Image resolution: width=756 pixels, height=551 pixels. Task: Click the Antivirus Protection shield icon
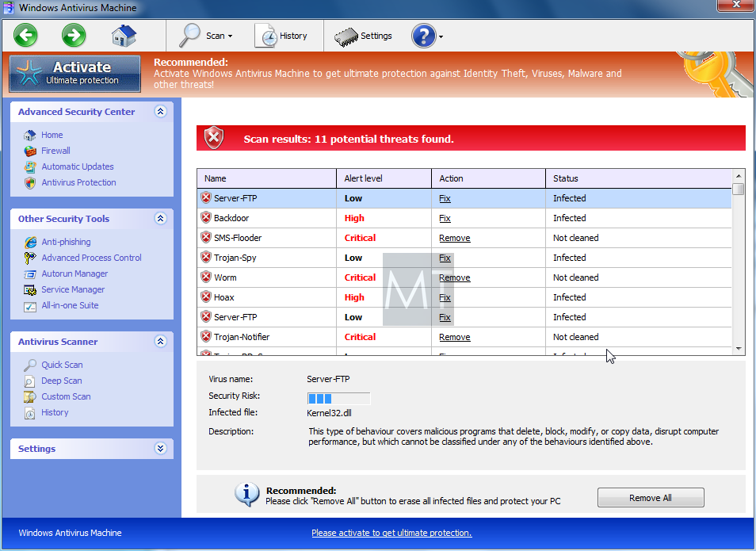click(x=30, y=183)
